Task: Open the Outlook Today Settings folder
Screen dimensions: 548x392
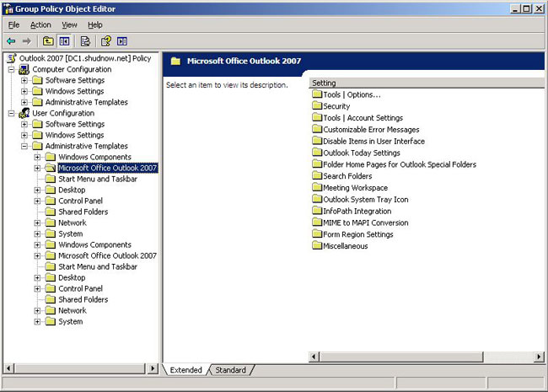Action: 361,153
